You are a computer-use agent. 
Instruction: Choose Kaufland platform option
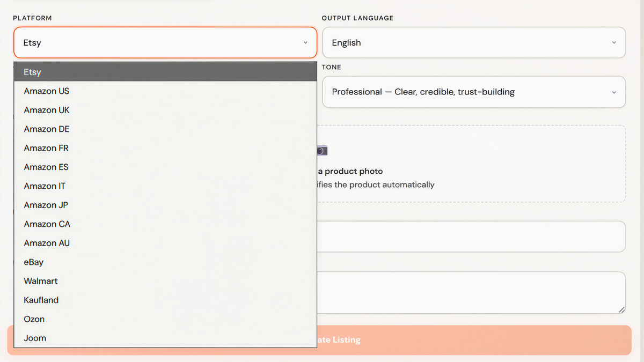(165, 300)
